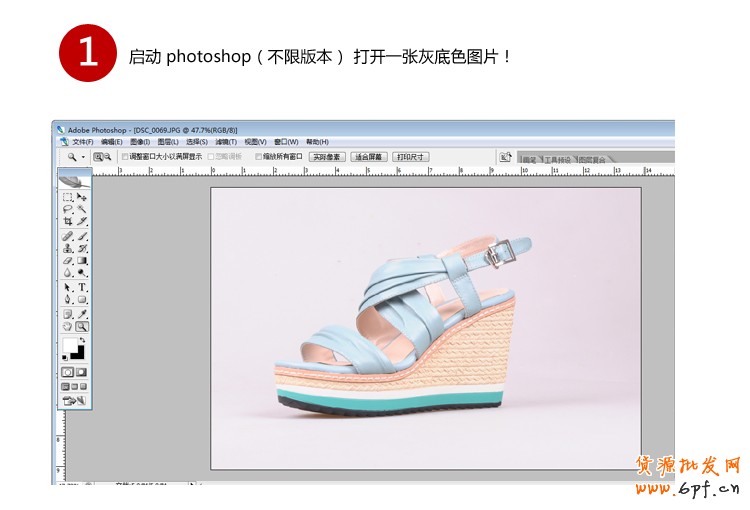Open the 文件(F) menu
This screenshot has width=750, height=510.
tap(82, 142)
